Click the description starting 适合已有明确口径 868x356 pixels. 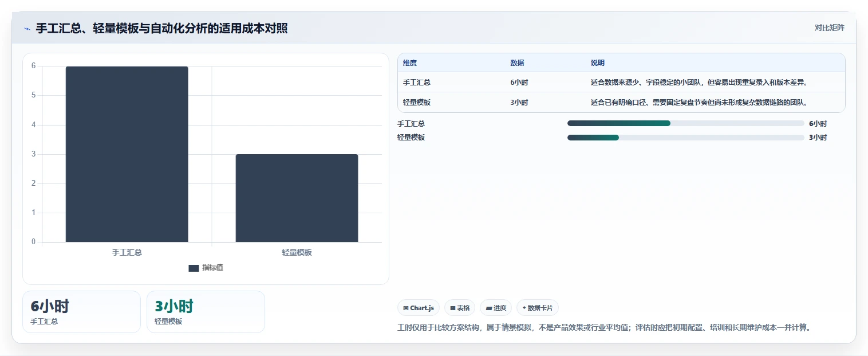(x=699, y=103)
